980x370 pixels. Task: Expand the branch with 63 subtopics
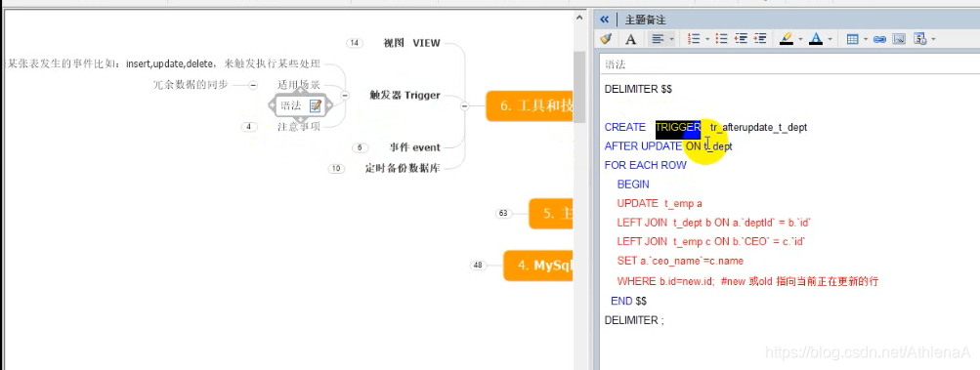[x=503, y=213]
